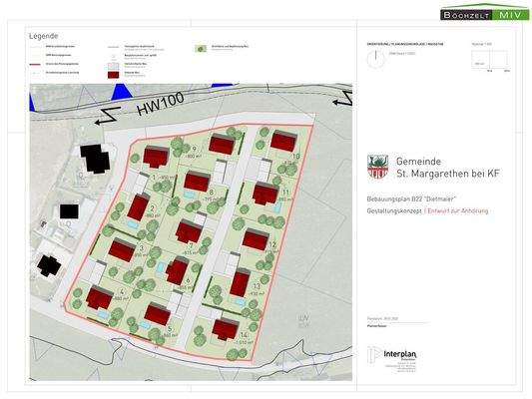Click 'St. Margarethen bei KF' text
532x399 pixels.
pos(448,174)
